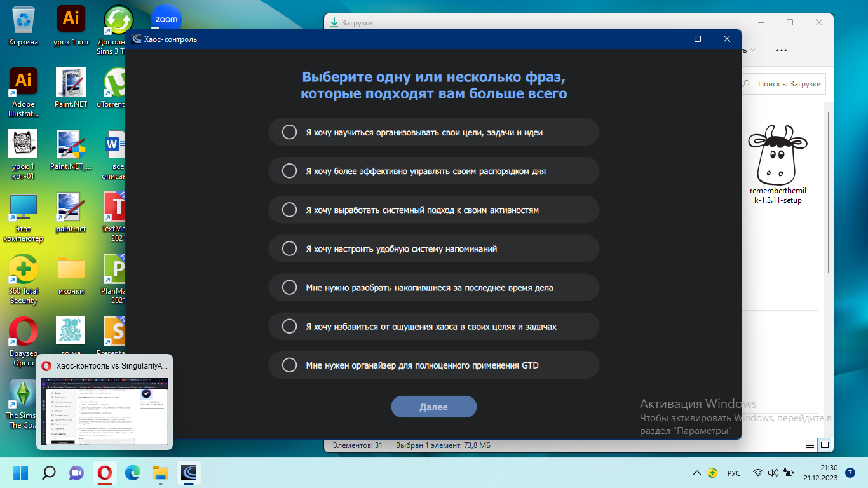Open the РУС input language switcher
Image resolution: width=868 pixels, height=488 pixels.
point(733,473)
